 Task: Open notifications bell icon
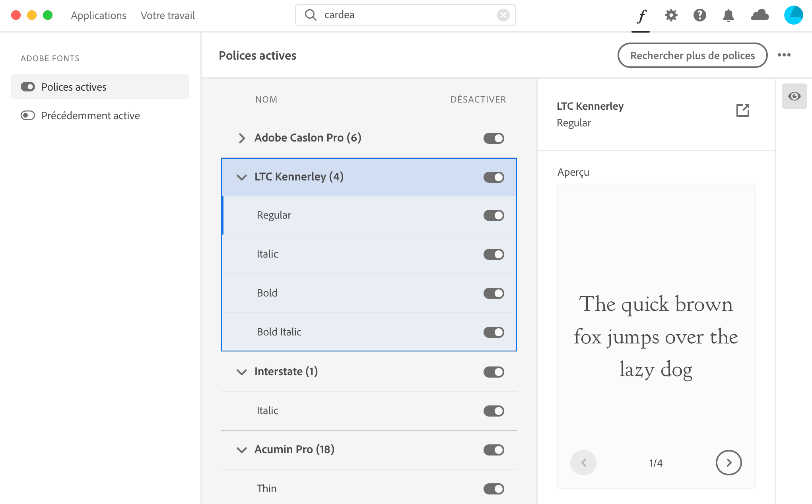[728, 16]
